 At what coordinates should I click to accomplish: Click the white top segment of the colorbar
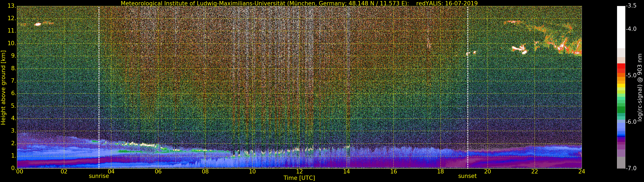[621, 27]
